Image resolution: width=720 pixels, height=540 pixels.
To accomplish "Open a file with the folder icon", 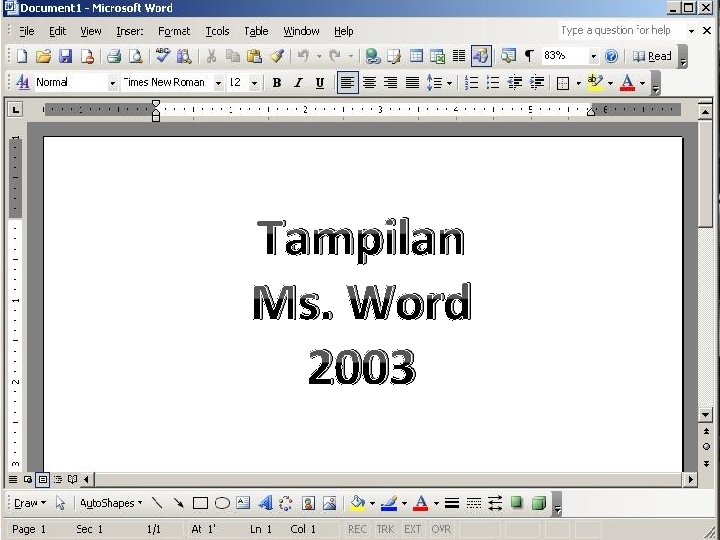I will pyautogui.click(x=43, y=56).
